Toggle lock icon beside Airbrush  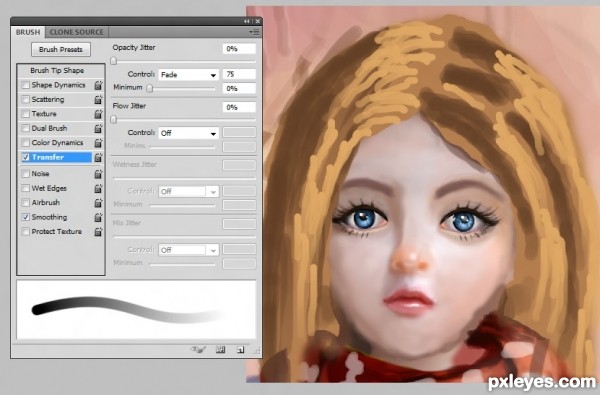coord(98,202)
